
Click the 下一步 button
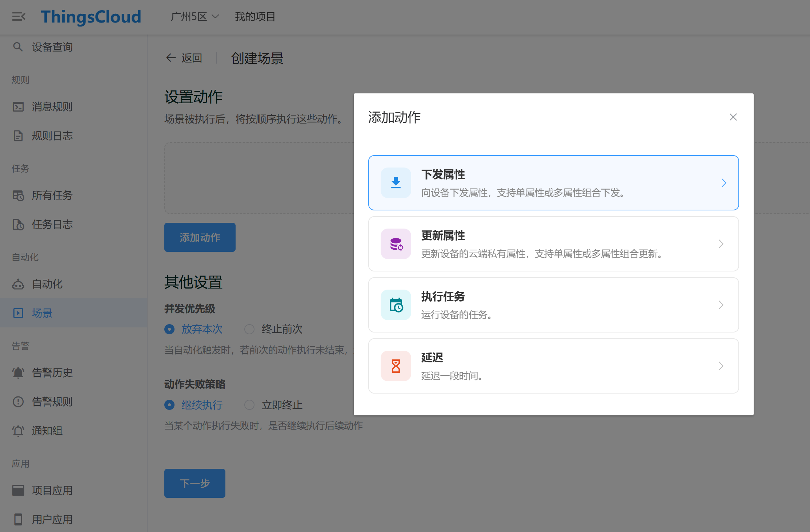tap(195, 483)
